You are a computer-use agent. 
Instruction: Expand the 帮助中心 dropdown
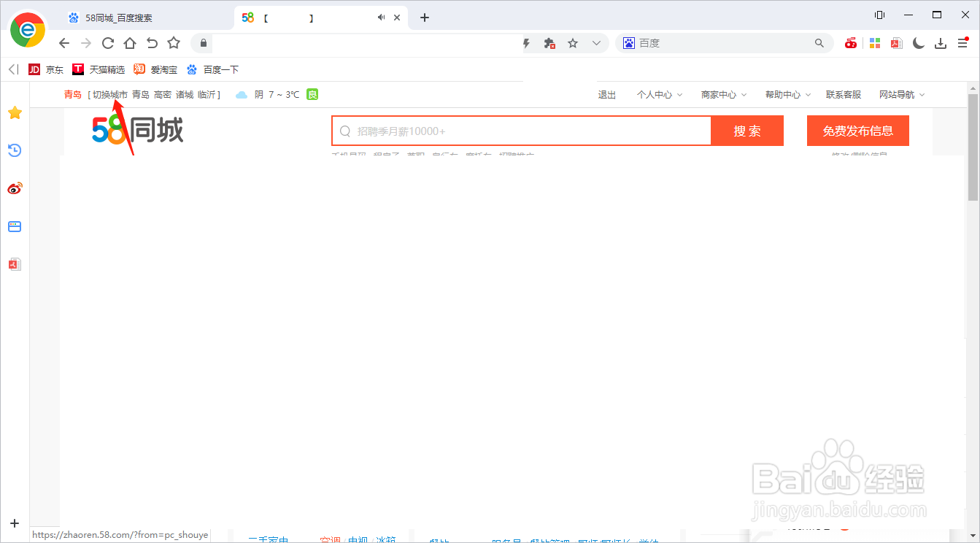(788, 95)
